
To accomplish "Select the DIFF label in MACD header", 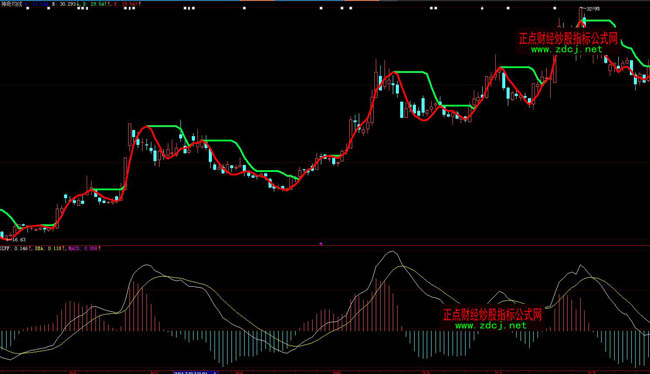I will click(5, 248).
